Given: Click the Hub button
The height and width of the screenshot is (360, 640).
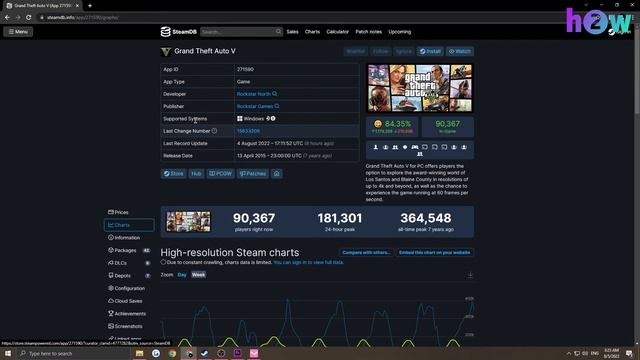Looking at the screenshot, I should tap(196, 173).
